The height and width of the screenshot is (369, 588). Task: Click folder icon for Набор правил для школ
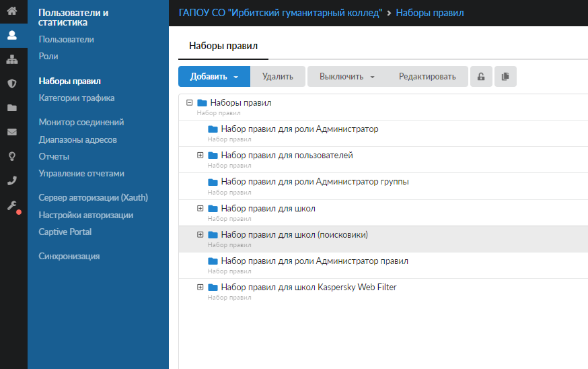pos(213,208)
